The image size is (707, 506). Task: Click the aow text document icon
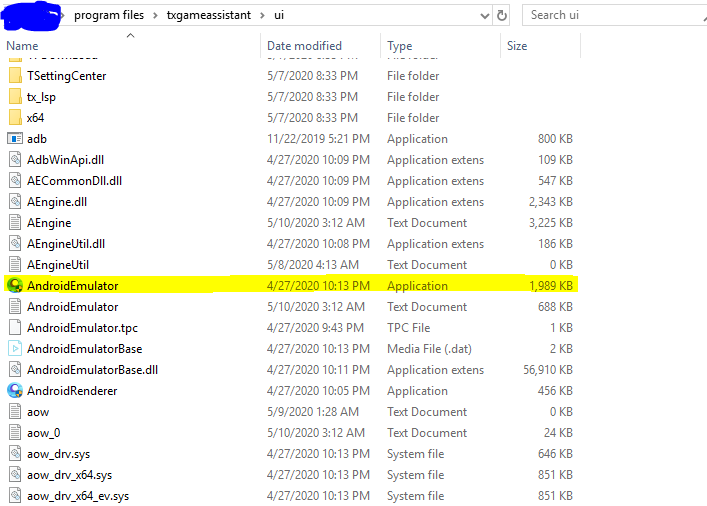pos(15,412)
